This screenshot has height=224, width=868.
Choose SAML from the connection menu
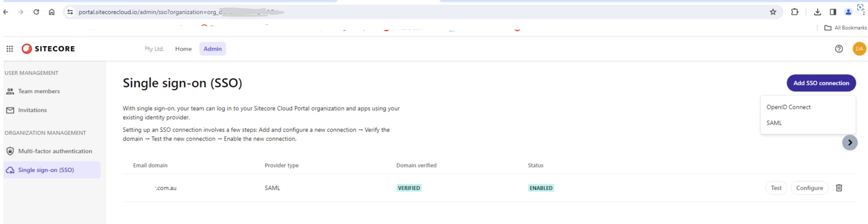808,123
